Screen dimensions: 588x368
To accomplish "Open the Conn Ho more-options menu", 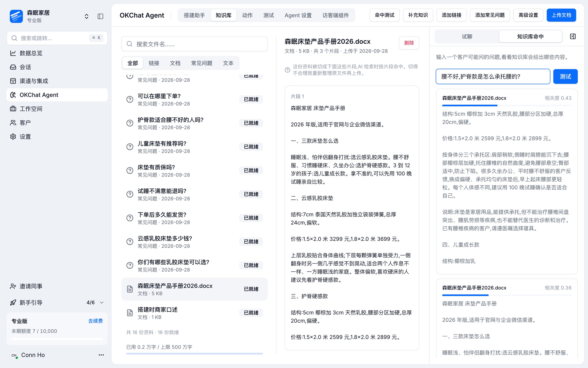I will click(x=101, y=355).
